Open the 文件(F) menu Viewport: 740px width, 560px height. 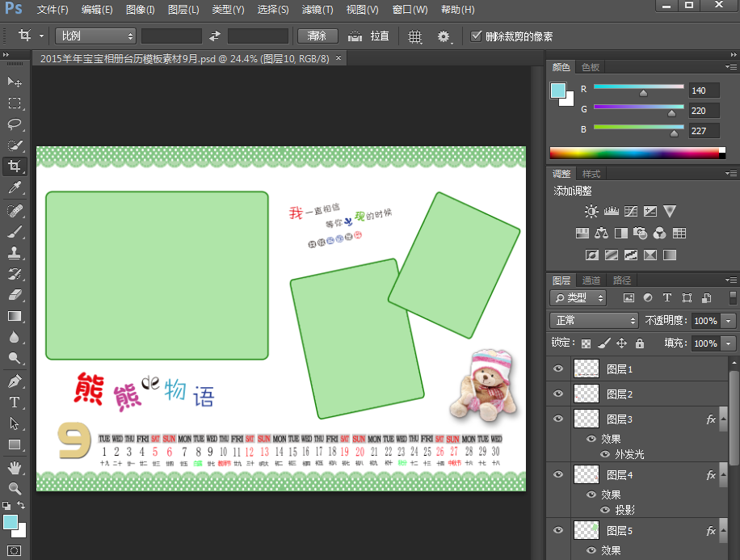pos(53,10)
